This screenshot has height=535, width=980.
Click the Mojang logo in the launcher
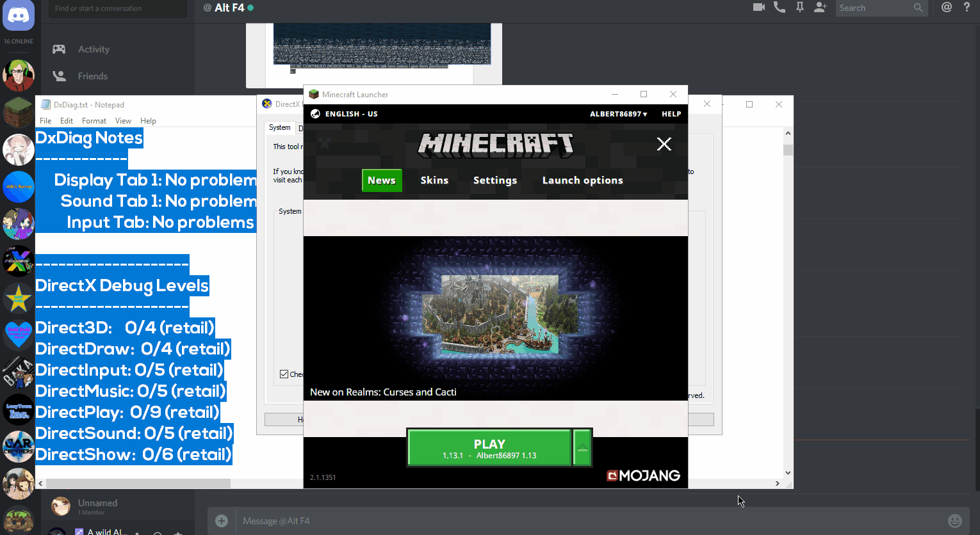(x=644, y=475)
